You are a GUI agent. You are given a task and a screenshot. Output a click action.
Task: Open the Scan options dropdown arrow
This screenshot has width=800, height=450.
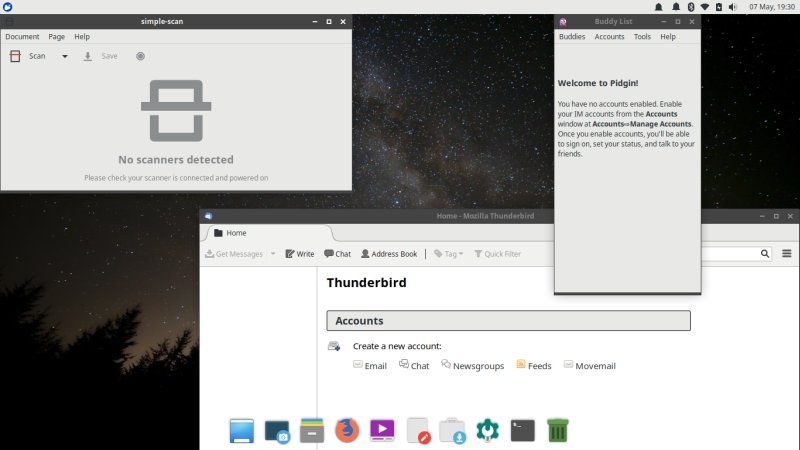65,56
